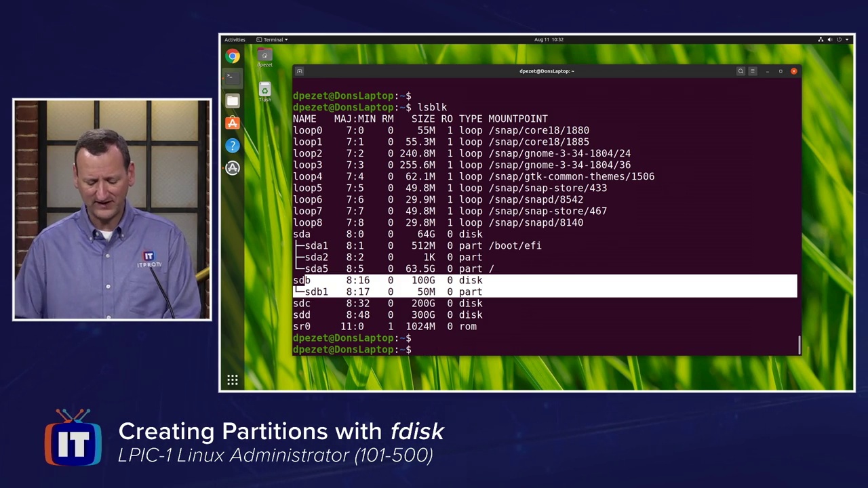868x488 pixels.
Task: Click the rom type text
Action: (468, 326)
